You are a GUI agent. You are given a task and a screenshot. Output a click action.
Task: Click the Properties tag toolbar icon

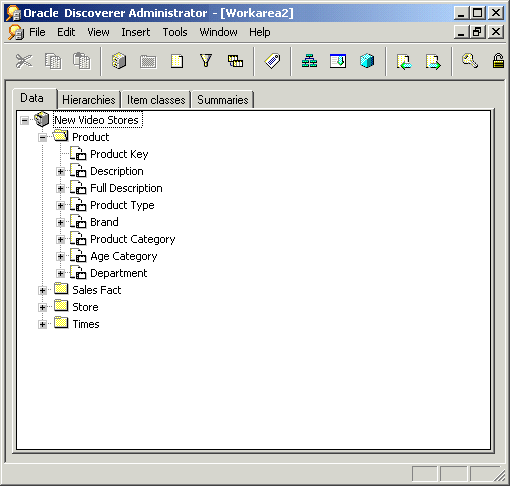(x=272, y=61)
